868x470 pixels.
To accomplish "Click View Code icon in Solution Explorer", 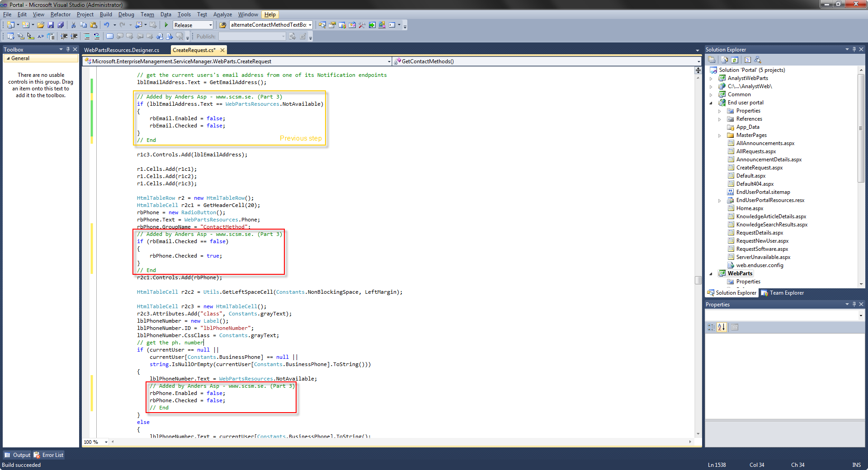I will point(748,60).
